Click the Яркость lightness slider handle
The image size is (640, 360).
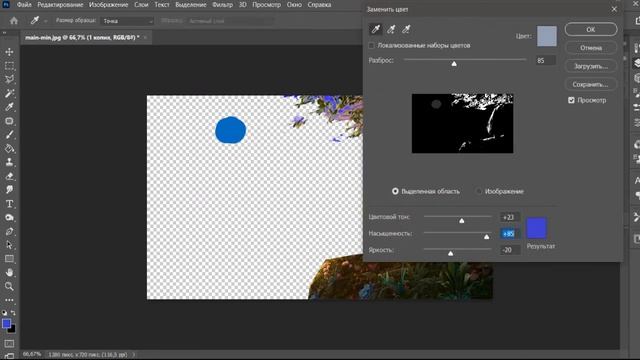pyautogui.click(x=451, y=253)
